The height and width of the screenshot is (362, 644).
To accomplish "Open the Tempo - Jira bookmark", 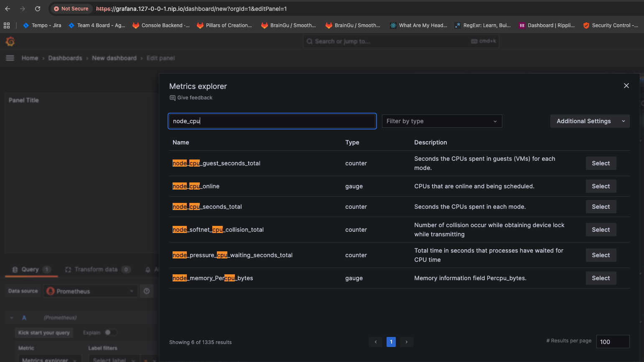I will (x=42, y=25).
